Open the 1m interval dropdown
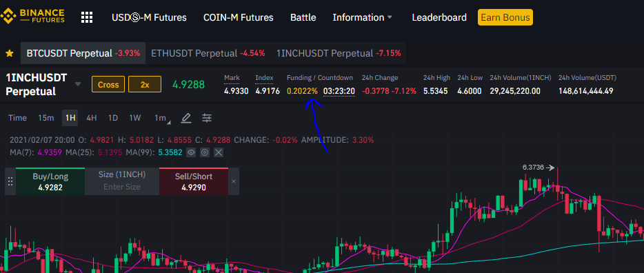Viewport: 644px width, 273px height. click(x=163, y=119)
